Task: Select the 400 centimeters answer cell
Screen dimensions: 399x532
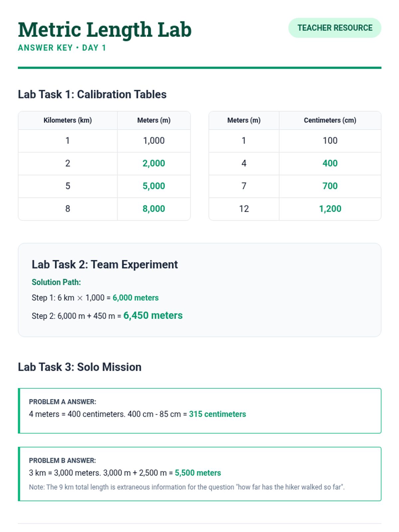Action: pos(330,164)
